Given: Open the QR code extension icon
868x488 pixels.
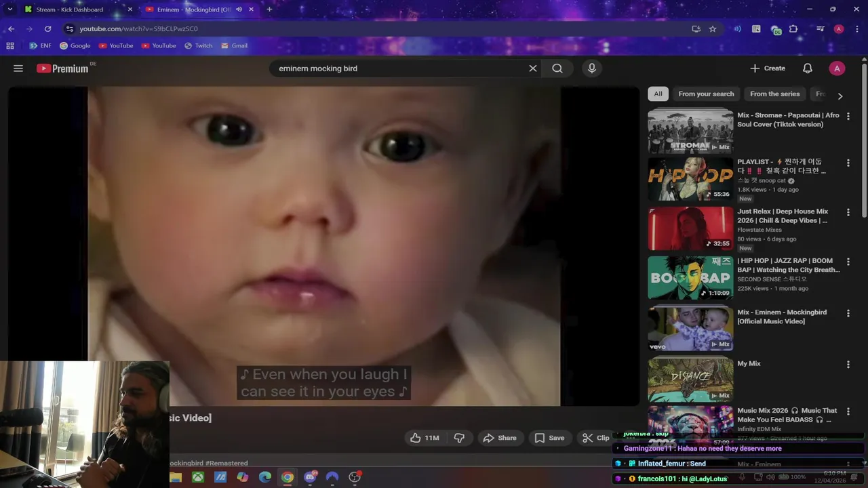Looking at the screenshot, I should coord(756,29).
